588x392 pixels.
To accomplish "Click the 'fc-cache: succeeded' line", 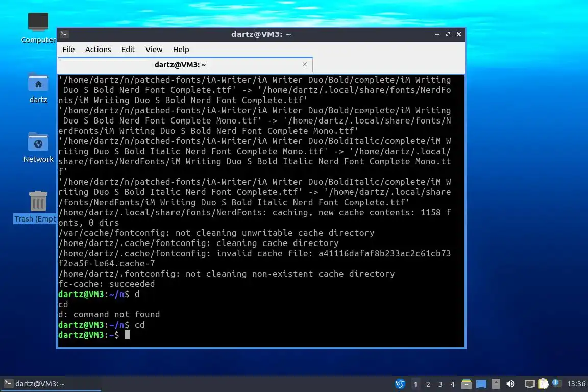I will pos(107,284).
